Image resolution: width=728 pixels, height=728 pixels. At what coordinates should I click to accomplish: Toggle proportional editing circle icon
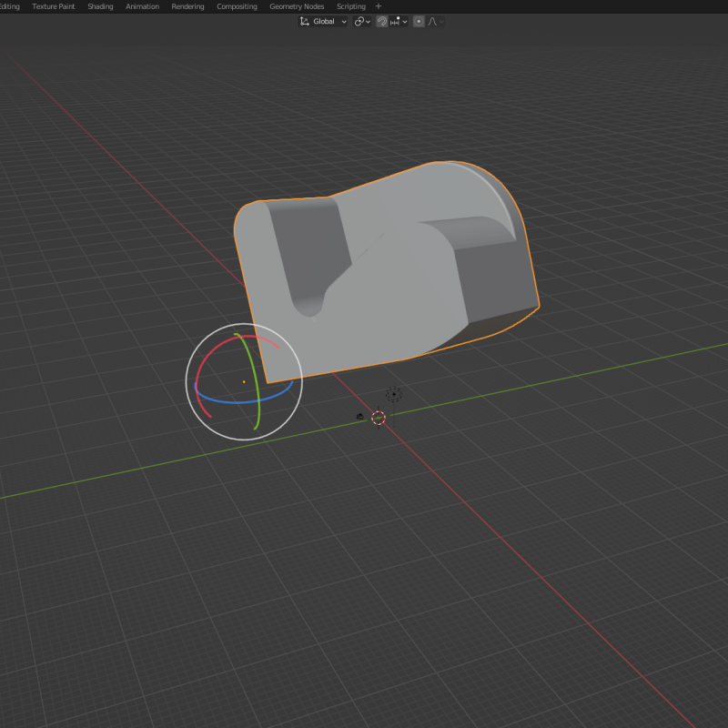pos(419,21)
